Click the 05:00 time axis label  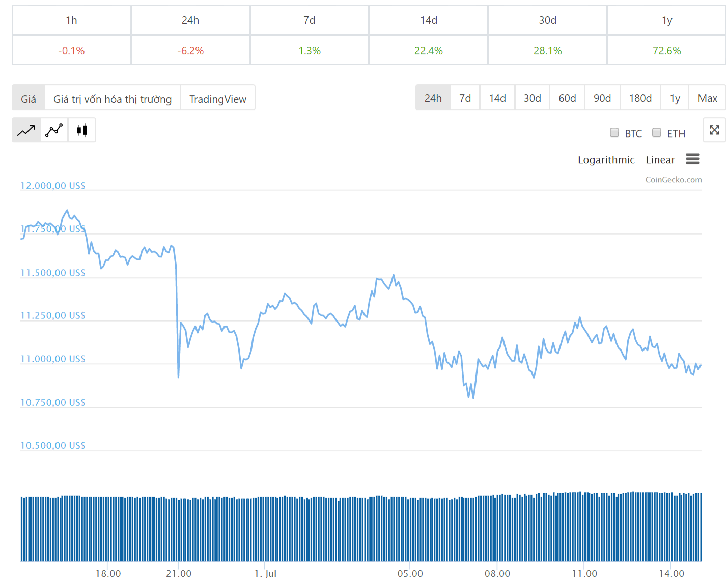point(410,573)
